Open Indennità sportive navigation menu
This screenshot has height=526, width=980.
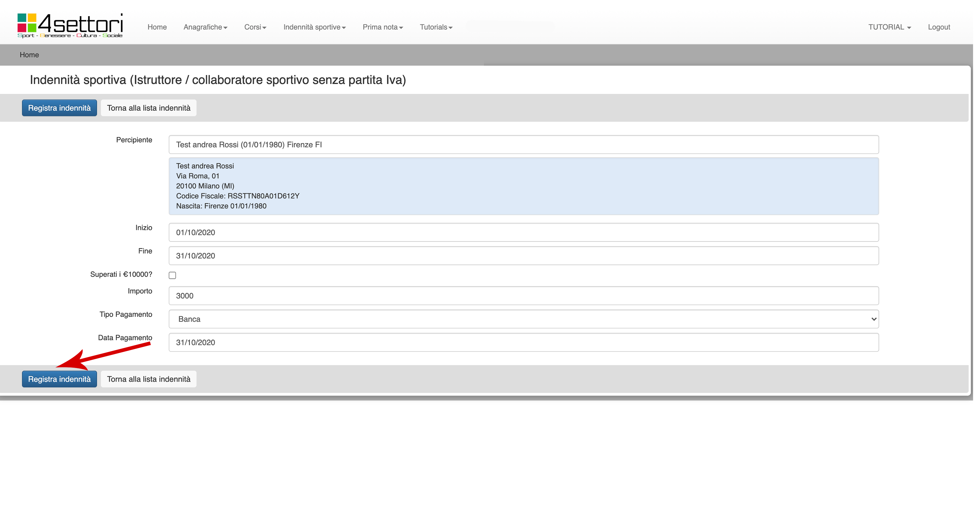pos(314,27)
